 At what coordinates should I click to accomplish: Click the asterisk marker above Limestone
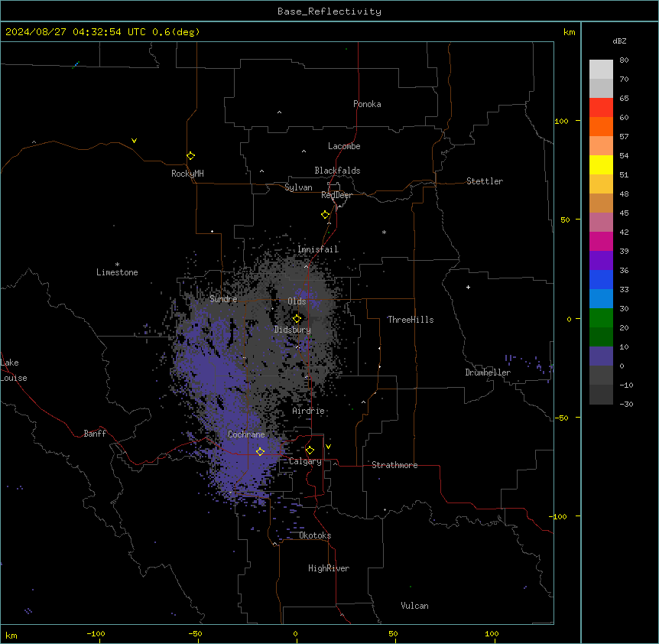point(117,264)
